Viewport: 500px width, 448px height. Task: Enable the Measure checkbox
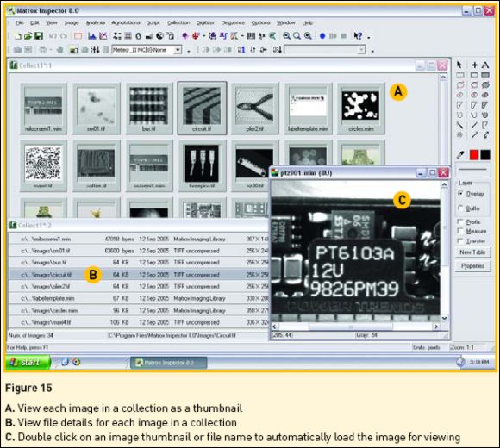pos(460,231)
